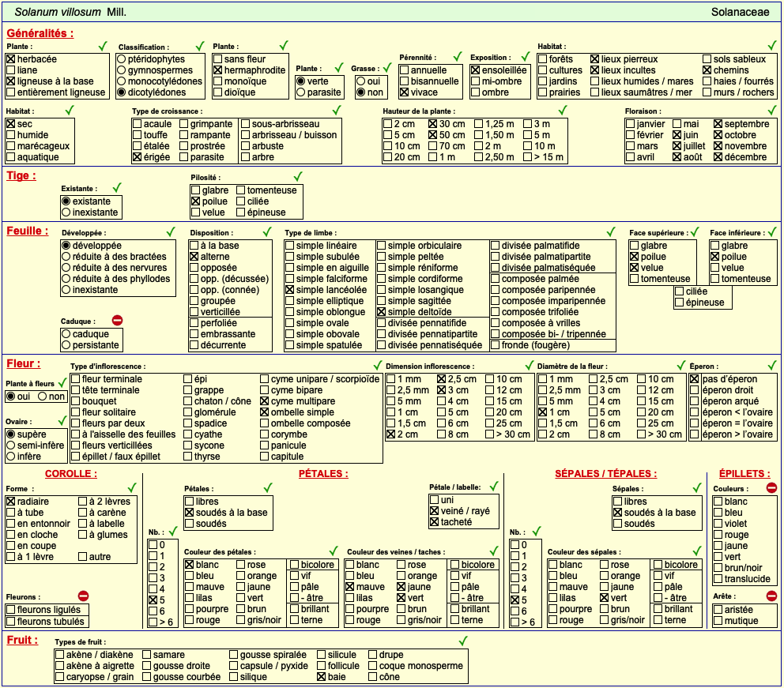Click the green checkmark next to Exposition
The width and height of the screenshot is (784, 688).
(x=525, y=56)
